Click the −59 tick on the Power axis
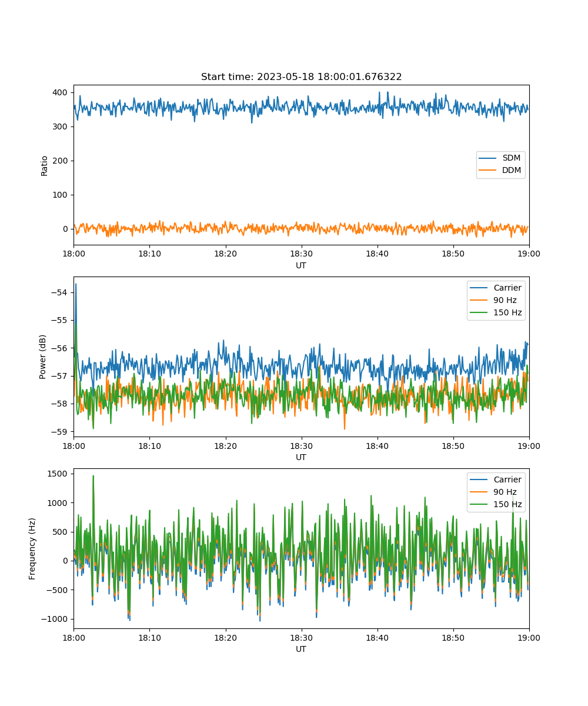588x706 pixels. point(61,431)
